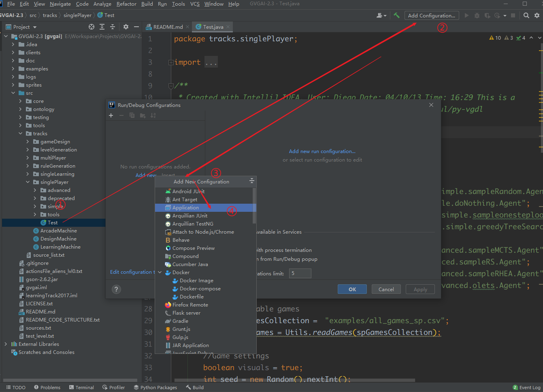This screenshot has height=392, width=543.
Task: Click the Run triangle icon in toolbar
Action: point(466,15)
